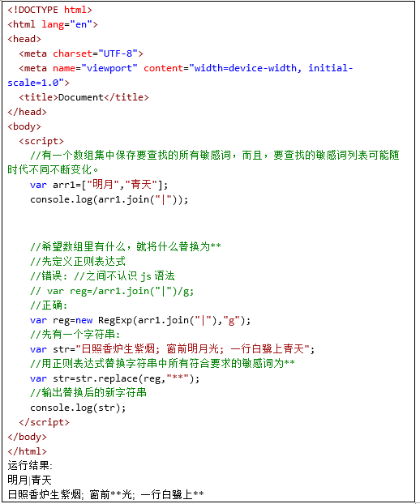Click the opening '<head>' tag
The height and width of the screenshot is (504, 420).
click(x=24, y=39)
